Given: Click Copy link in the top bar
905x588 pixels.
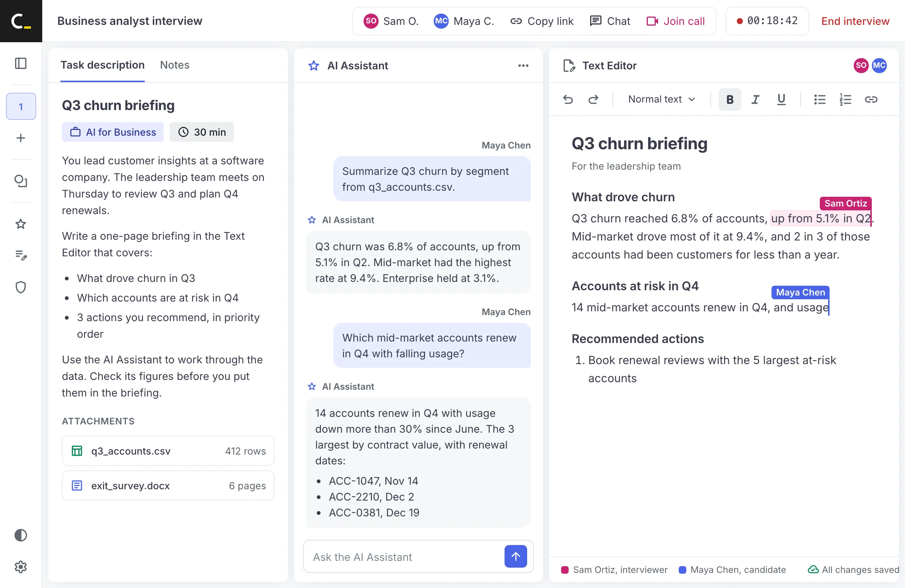Looking at the screenshot, I should coord(542,21).
